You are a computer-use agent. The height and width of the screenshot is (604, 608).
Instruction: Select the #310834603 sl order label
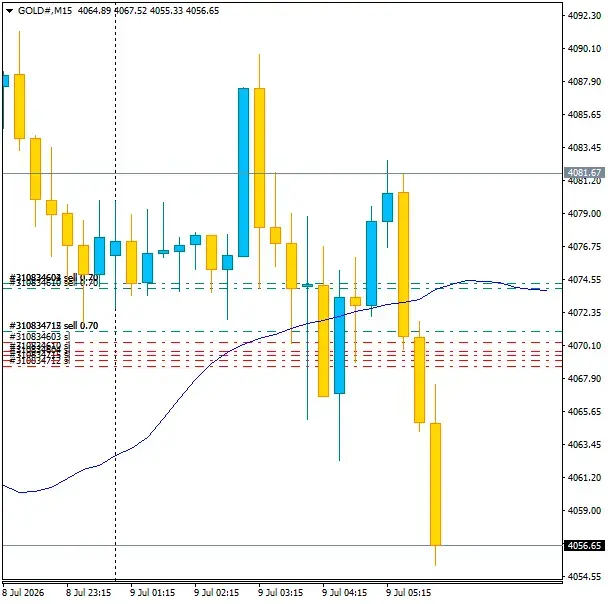pos(40,336)
